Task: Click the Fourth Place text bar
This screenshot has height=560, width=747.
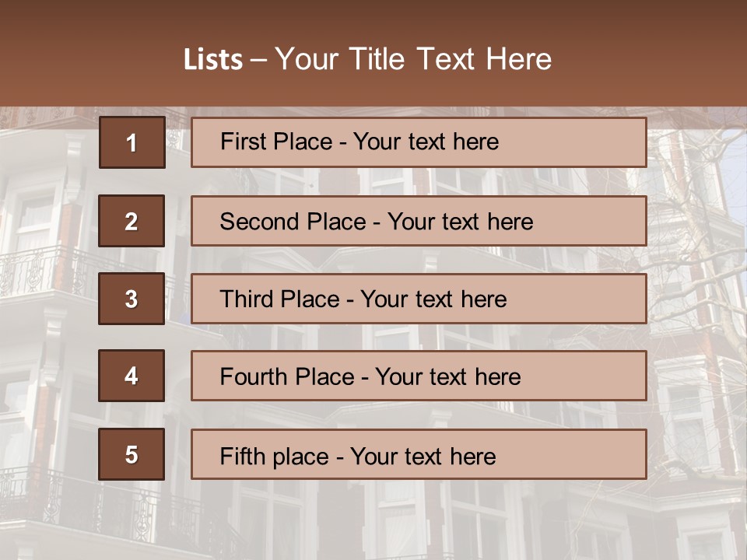Action: [x=419, y=376]
